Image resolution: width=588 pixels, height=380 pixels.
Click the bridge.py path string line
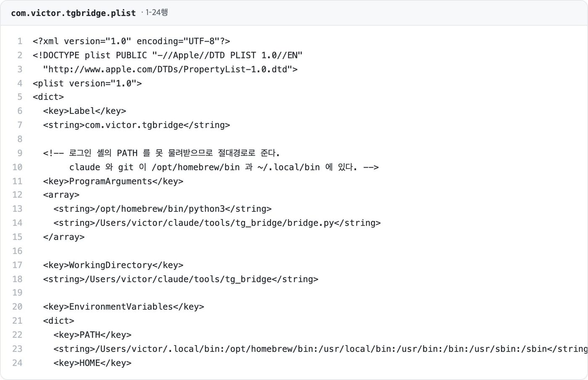click(x=217, y=223)
